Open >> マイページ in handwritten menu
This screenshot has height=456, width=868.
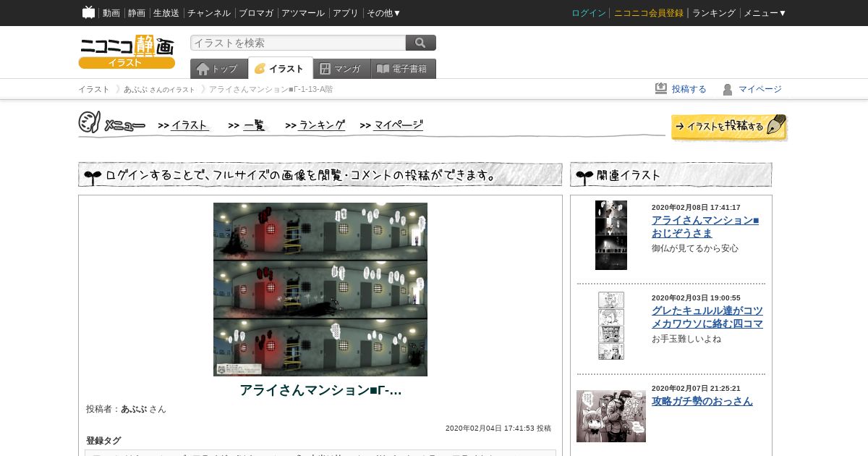(x=391, y=125)
